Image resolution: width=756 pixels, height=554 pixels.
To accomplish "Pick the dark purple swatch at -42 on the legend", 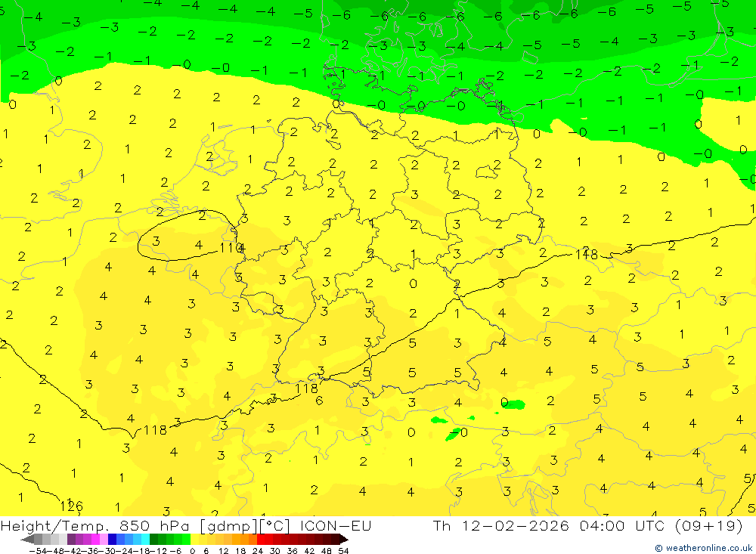I will 71,540.
